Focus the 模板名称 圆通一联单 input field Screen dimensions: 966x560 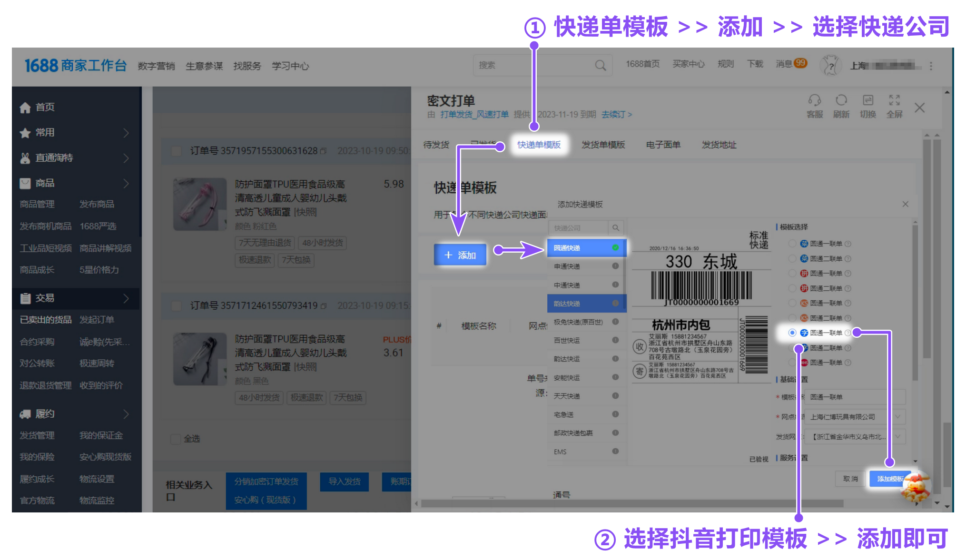click(x=855, y=397)
